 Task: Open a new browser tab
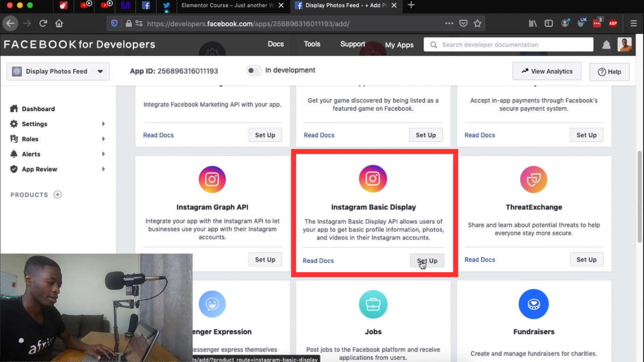pos(411,5)
